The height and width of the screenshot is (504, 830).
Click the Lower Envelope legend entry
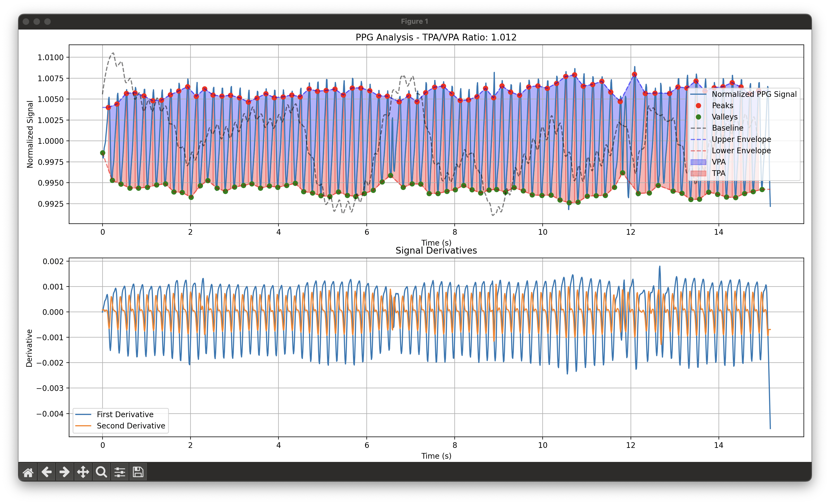741,151
